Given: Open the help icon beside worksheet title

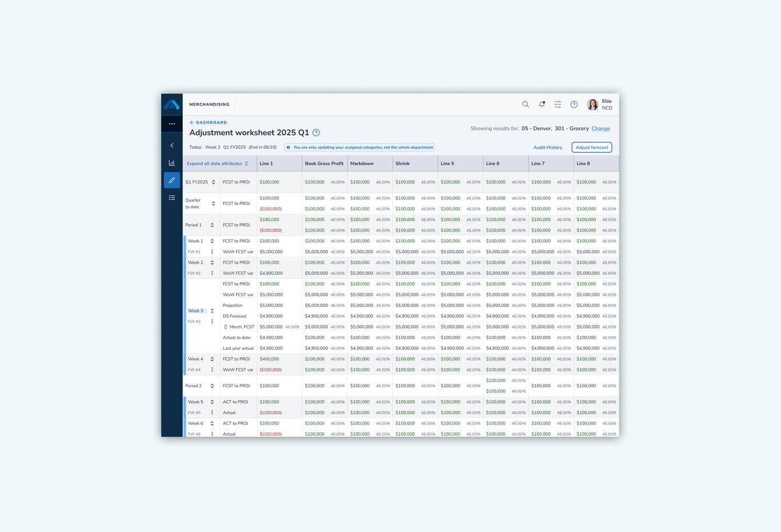Looking at the screenshot, I should click(316, 132).
